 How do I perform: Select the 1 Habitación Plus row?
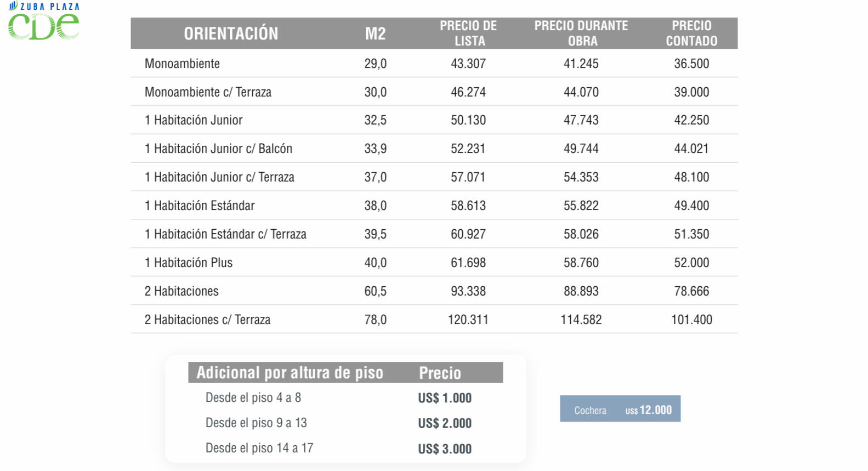[434, 263]
